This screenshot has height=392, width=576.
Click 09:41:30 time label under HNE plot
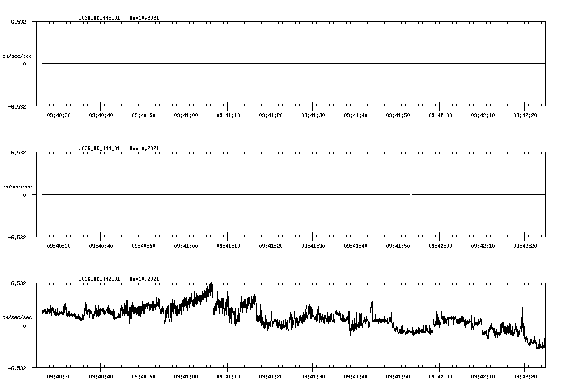coord(313,115)
